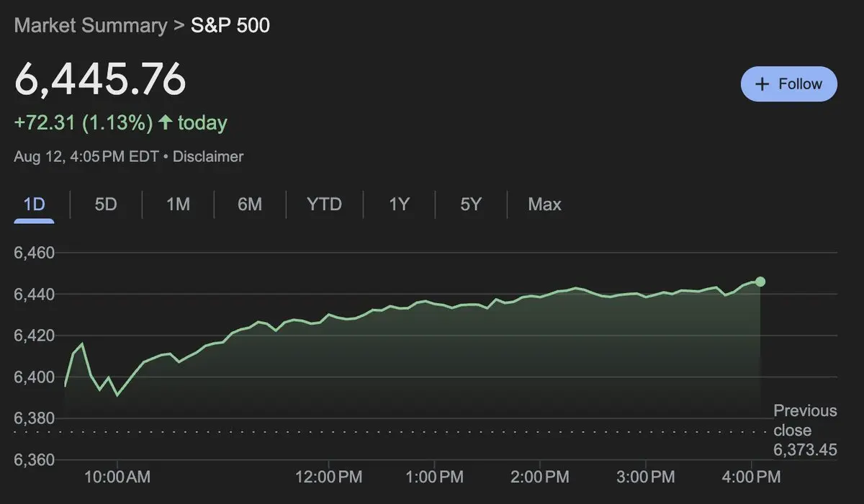
Task: Select the 1D range tab
Action: click(x=35, y=204)
